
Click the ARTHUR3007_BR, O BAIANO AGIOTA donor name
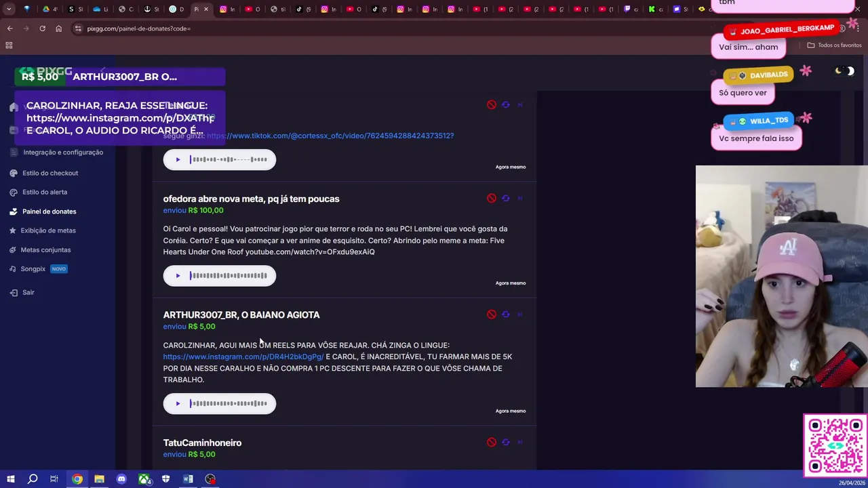coord(241,314)
